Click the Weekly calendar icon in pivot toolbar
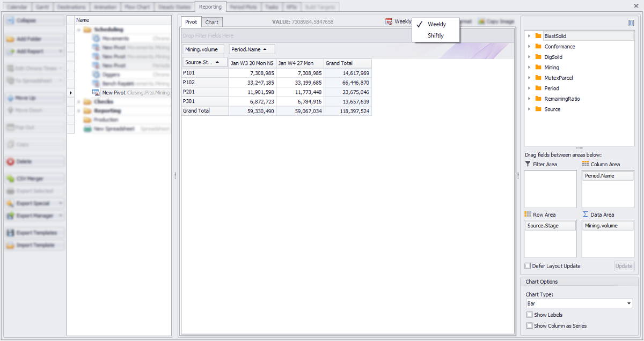This screenshot has width=644, height=341. point(389,22)
